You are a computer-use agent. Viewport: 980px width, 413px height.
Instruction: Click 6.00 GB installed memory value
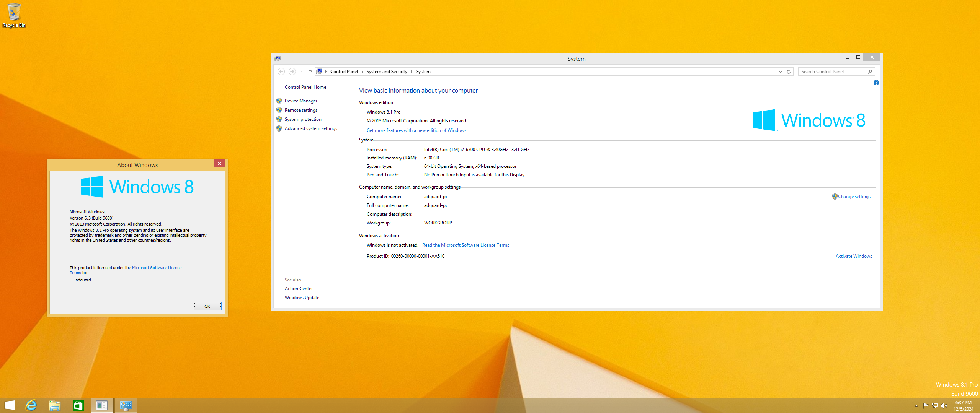431,158
